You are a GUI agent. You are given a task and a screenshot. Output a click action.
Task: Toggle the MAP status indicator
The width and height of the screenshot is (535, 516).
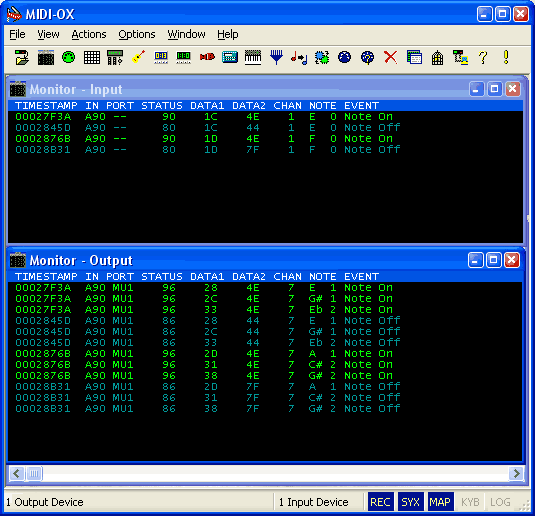pos(440,502)
